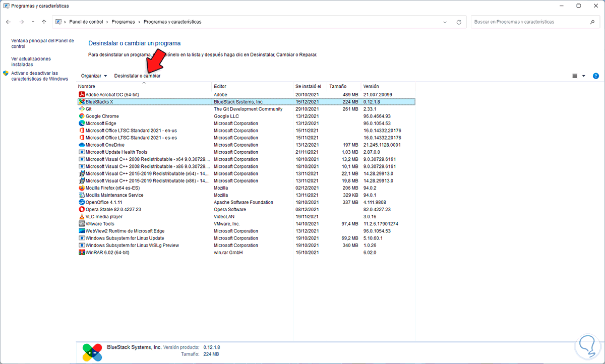This screenshot has width=605, height=364.
Task: Sort by the Versión column header
Action: (388, 87)
